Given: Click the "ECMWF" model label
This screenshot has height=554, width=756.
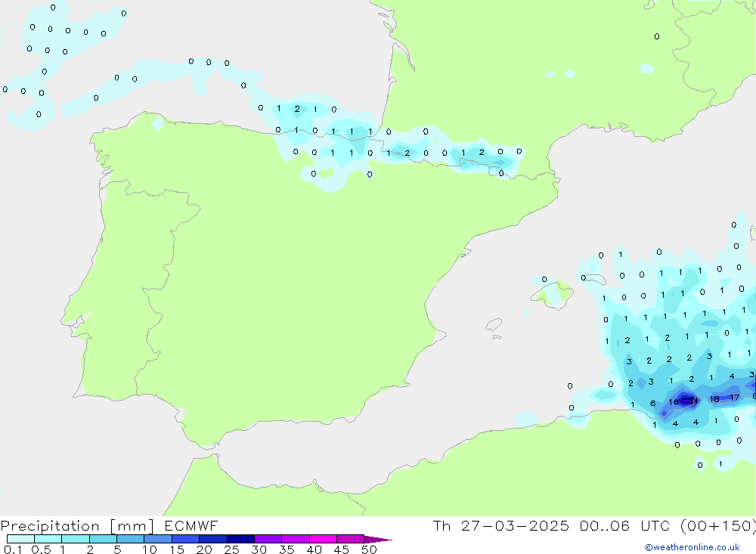Looking at the screenshot, I should coord(191,525).
